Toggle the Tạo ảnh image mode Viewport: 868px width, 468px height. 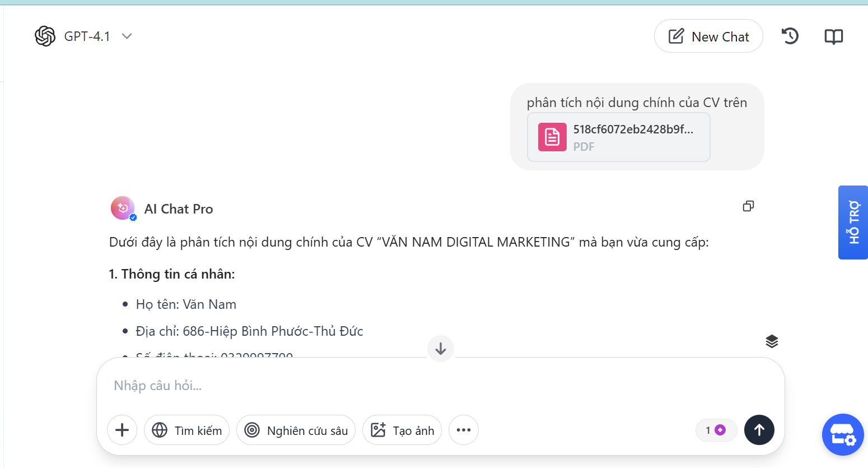coord(402,430)
